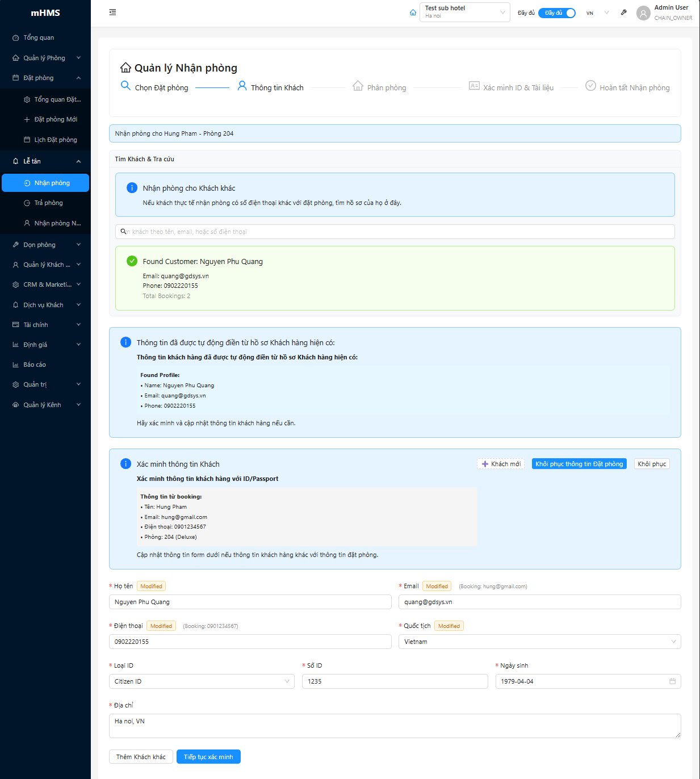The width and height of the screenshot is (700, 779).
Task: Click the Thông tin Khách step person icon
Action: tap(242, 86)
